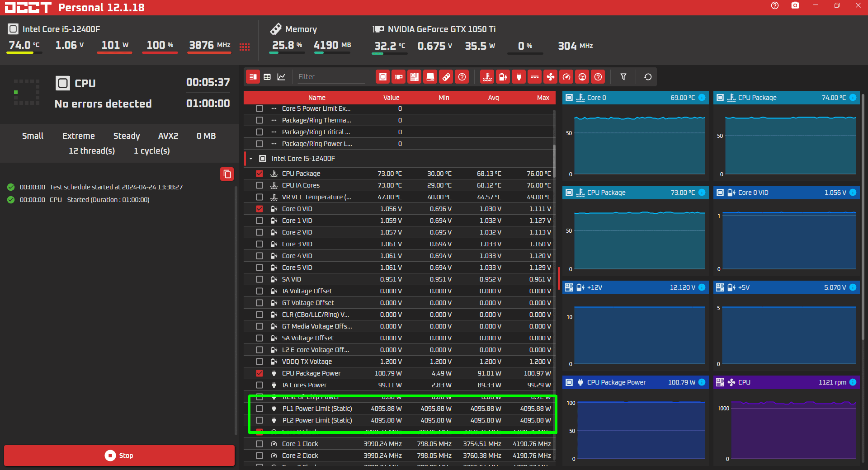Open info for the +12V graph

702,287
